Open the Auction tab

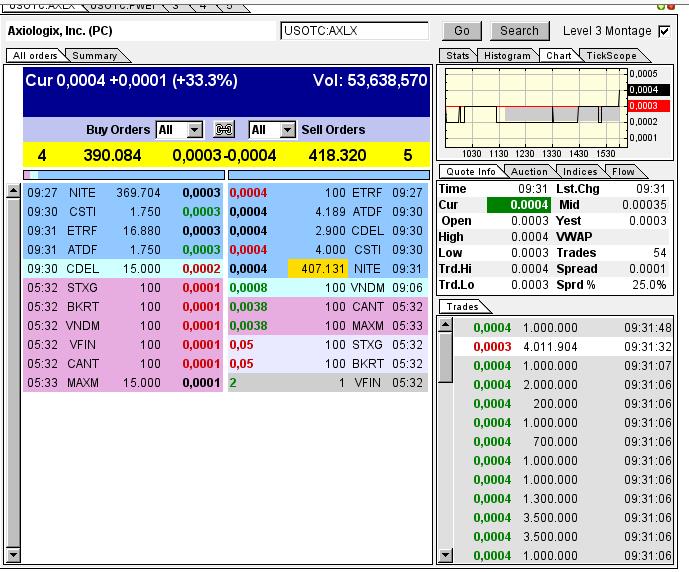[529, 172]
